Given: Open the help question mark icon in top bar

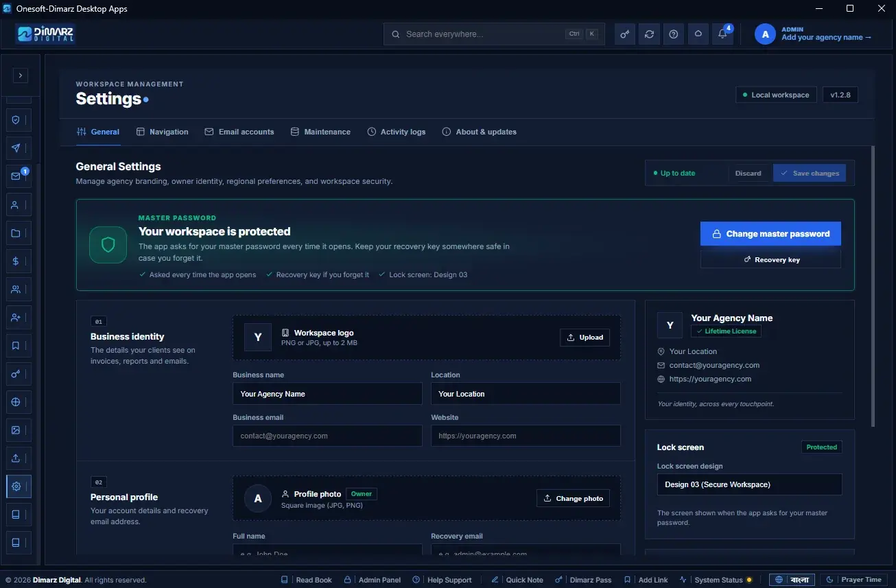Looking at the screenshot, I should tap(674, 34).
